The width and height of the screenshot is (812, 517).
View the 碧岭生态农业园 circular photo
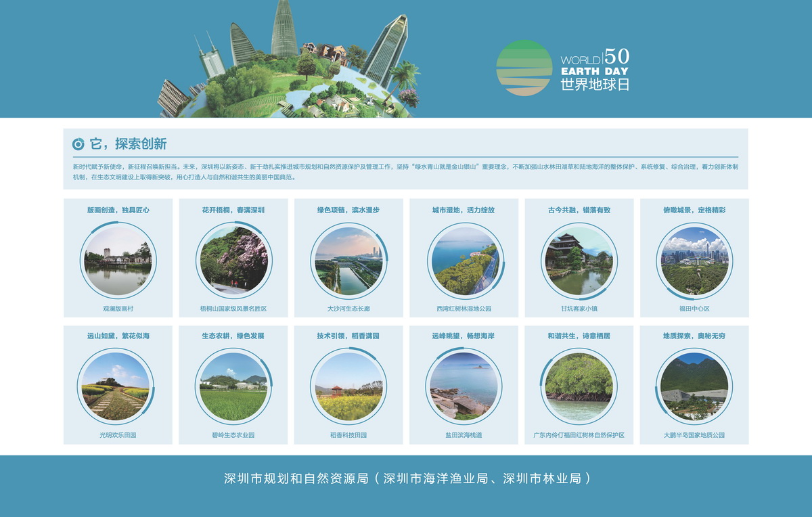233,387
